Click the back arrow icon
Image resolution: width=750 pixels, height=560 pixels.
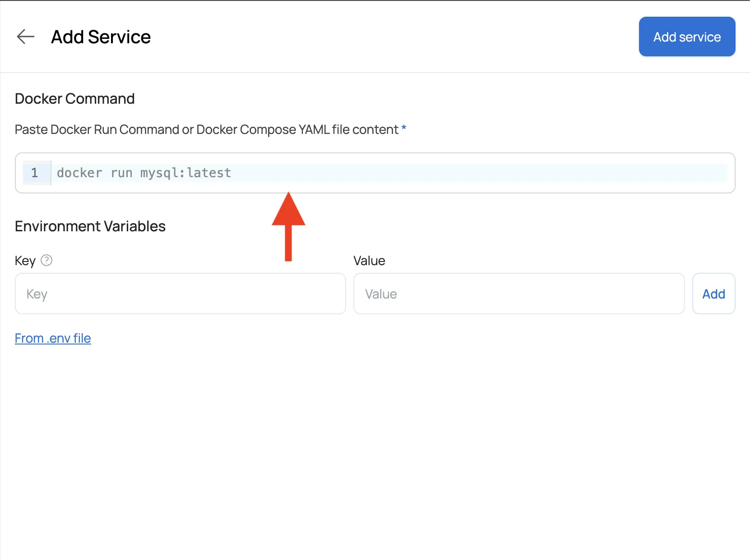[x=26, y=37]
